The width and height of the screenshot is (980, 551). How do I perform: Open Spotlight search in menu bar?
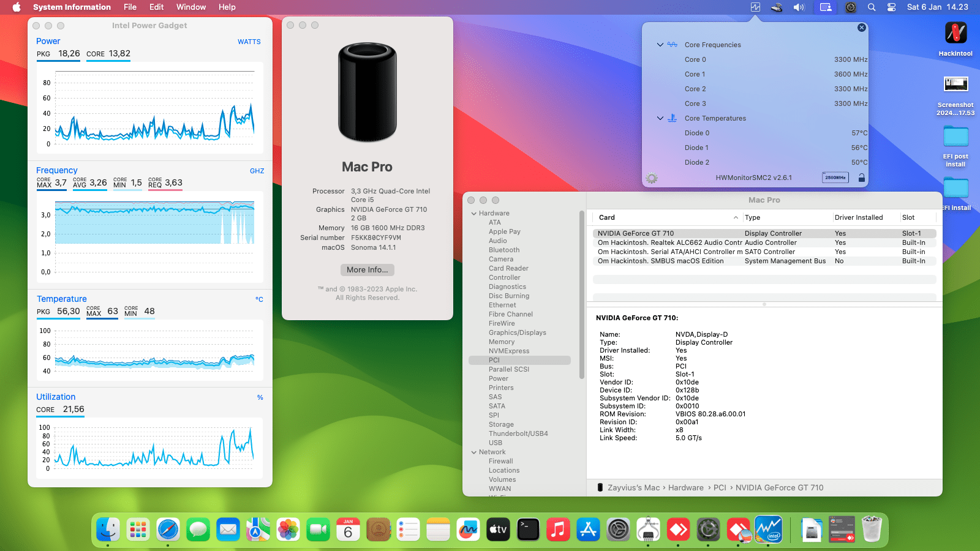(872, 7)
